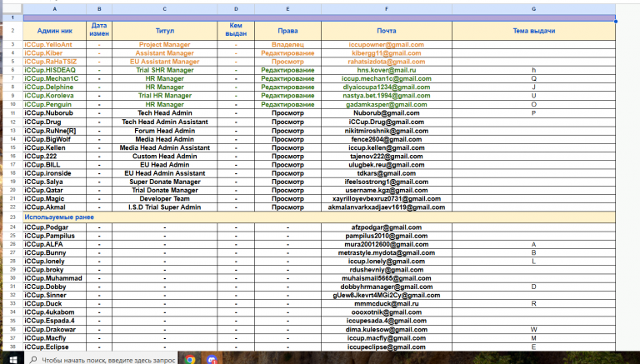640x364 pixels.
Task: Select the 'I.S.D Trial Super Admin' cell
Action: click(x=164, y=207)
